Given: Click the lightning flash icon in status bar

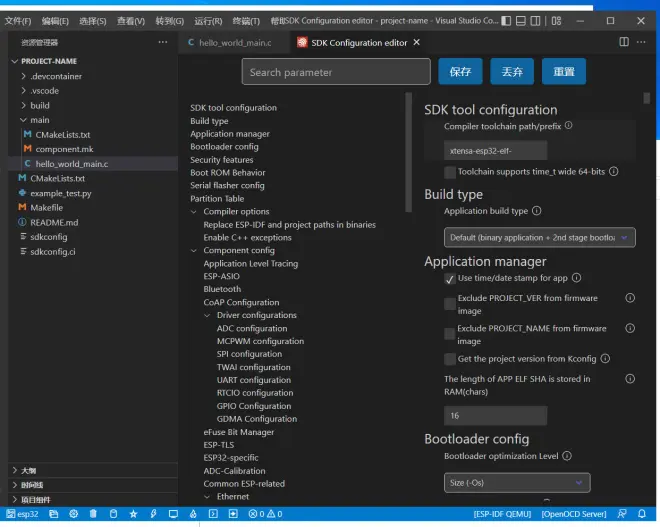Looking at the screenshot, I should (153, 514).
